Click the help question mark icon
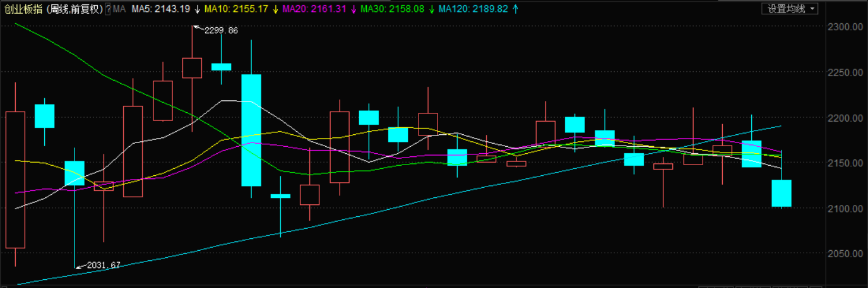Screen dimensions: 868x288 [x=107, y=9]
